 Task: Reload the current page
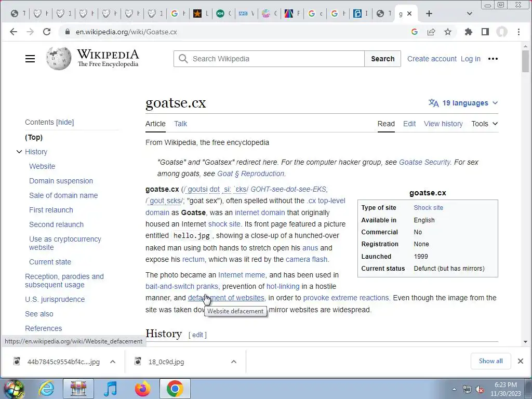pyautogui.click(x=47, y=32)
